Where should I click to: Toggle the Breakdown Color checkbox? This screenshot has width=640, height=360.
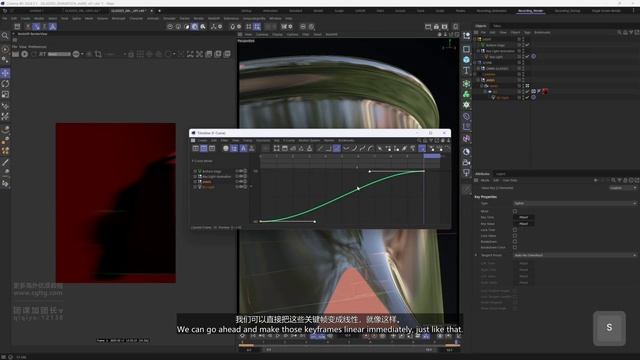pos(515,247)
